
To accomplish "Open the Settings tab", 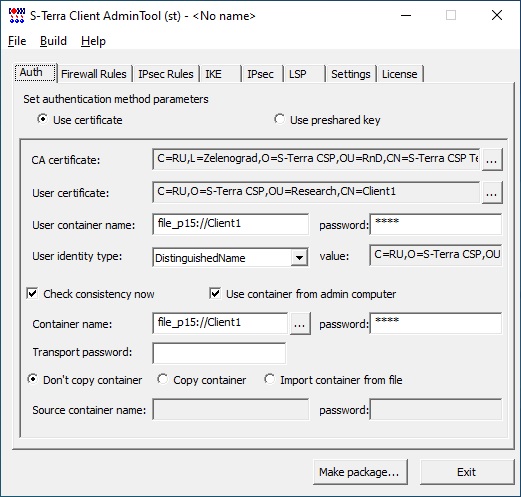I will [x=351, y=74].
